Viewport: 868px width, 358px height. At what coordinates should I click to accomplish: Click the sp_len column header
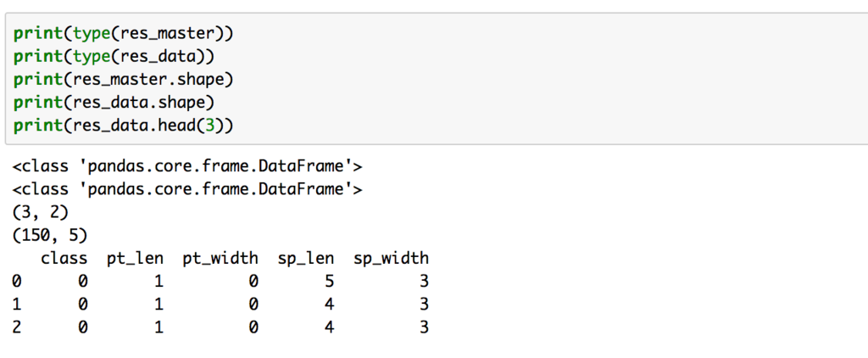point(309,258)
